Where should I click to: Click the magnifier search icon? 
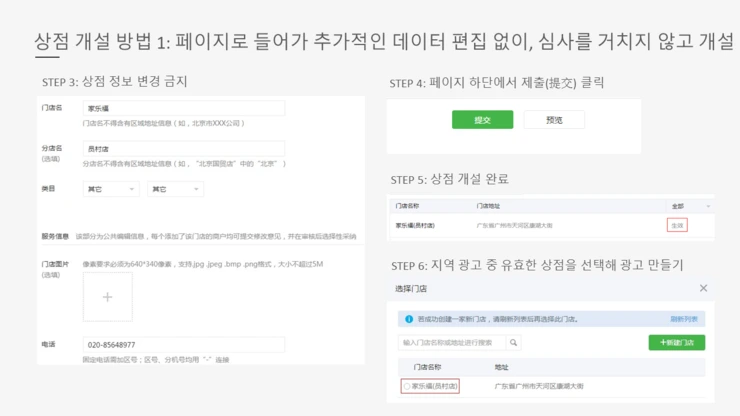pyautogui.click(x=513, y=342)
